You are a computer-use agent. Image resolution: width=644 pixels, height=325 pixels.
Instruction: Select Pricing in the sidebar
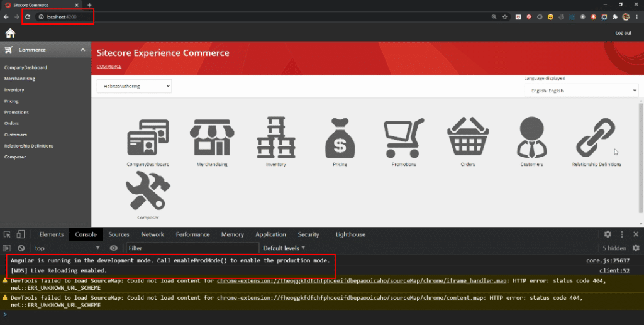pyautogui.click(x=11, y=101)
